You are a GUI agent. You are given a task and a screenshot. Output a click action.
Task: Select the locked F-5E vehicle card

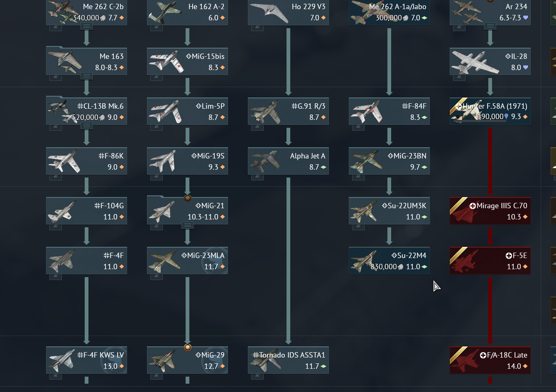click(x=490, y=261)
